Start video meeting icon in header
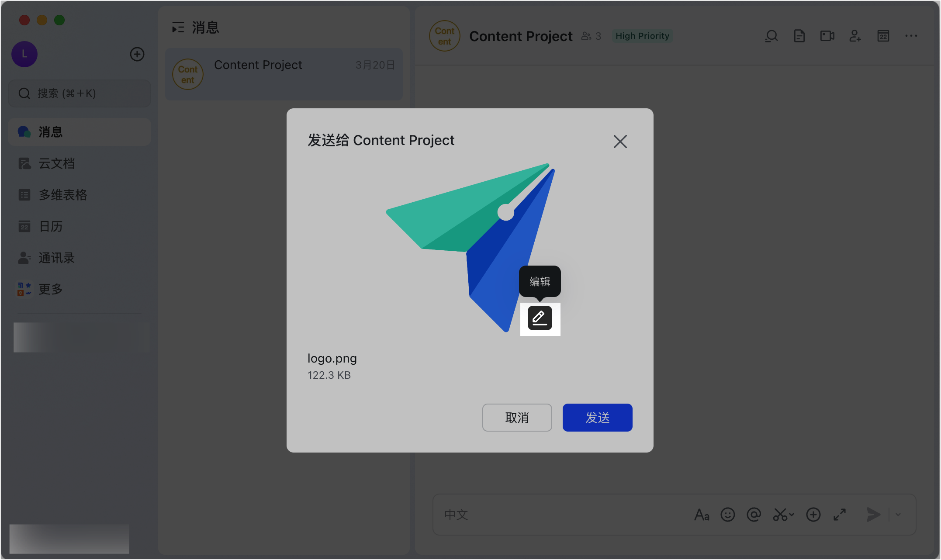 click(827, 36)
